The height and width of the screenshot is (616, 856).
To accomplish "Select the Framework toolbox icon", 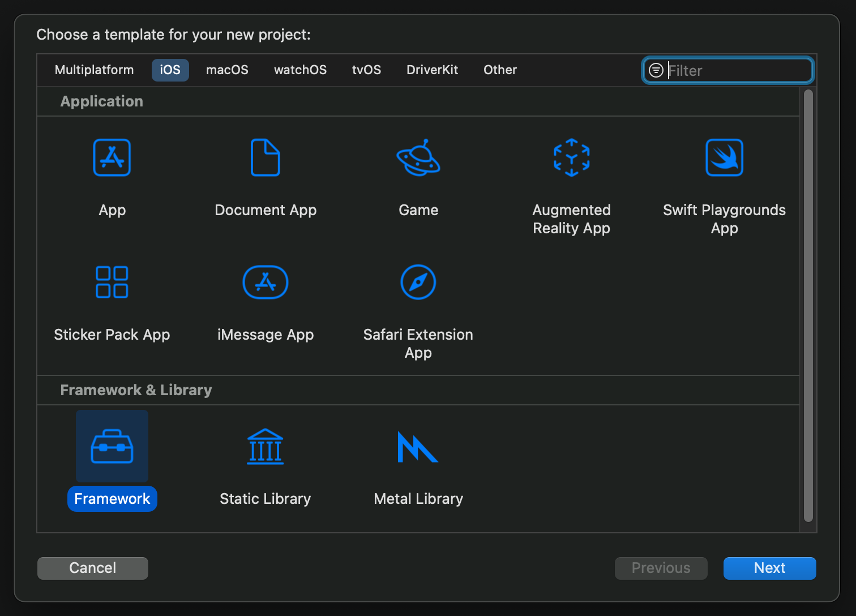I will click(x=112, y=446).
